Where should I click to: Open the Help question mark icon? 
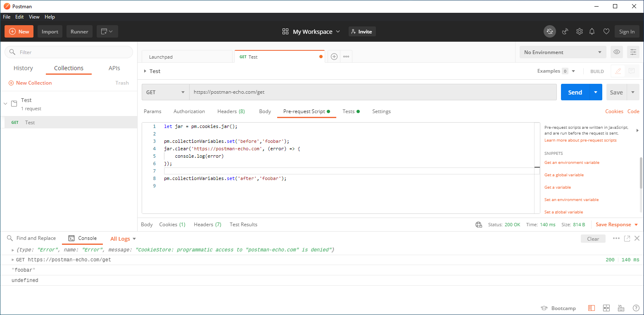click(x=636, y=308)
